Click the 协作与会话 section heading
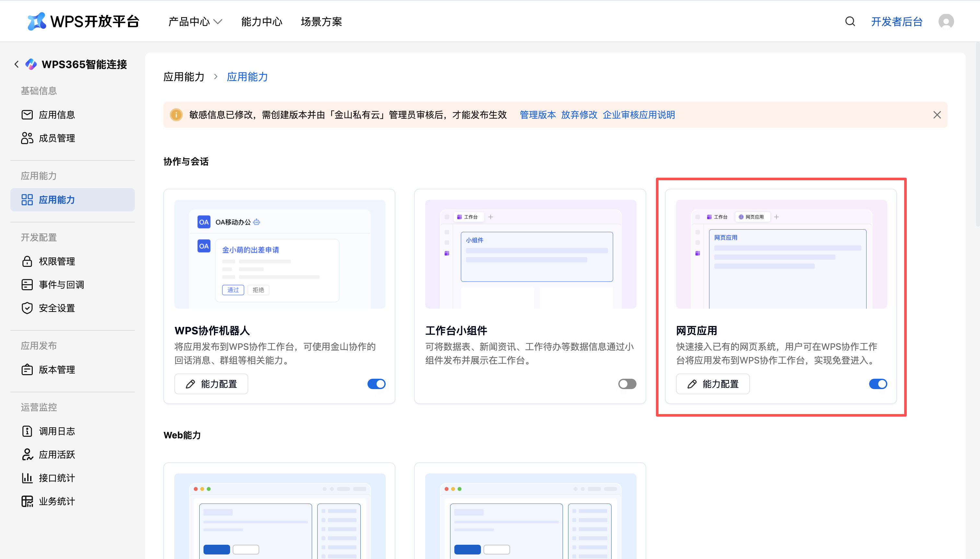Image resolution: width=980 pixels, height=559 pixels. pos(186,161)
